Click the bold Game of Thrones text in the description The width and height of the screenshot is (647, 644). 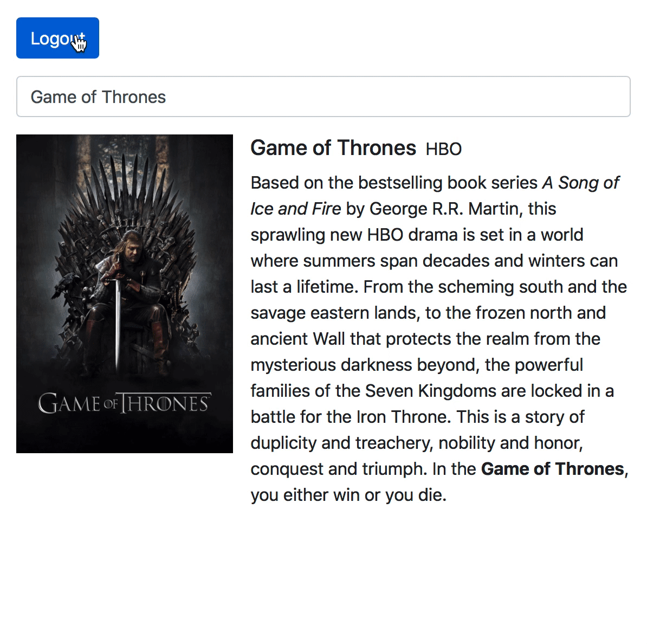tap(552, 469)
